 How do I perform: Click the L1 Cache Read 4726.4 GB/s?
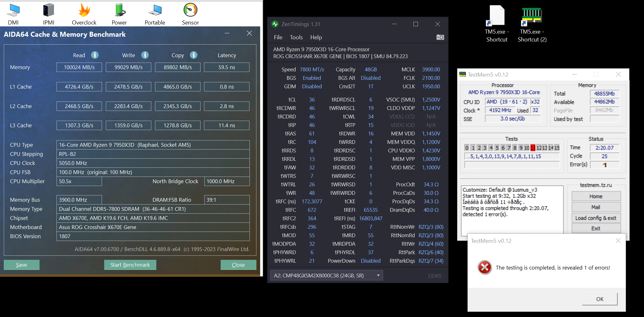pyautogui.click(x=79, y=87)
